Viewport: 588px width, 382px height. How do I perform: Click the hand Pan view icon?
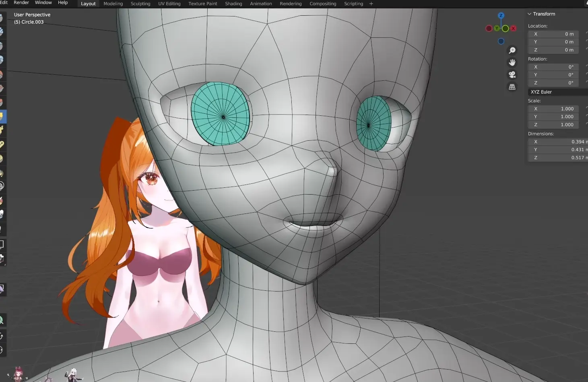(x=512, y=63)
